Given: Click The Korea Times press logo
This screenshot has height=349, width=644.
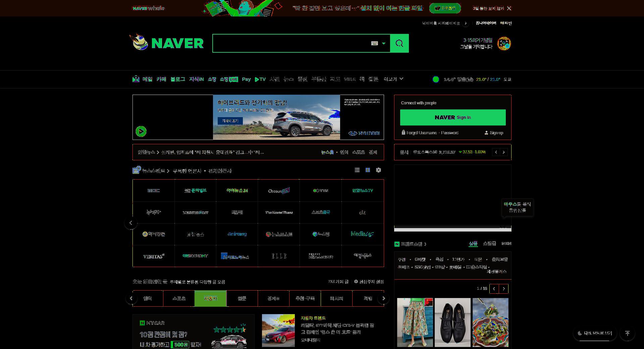Looking at the screenshot, I should (x=279, y=212).
